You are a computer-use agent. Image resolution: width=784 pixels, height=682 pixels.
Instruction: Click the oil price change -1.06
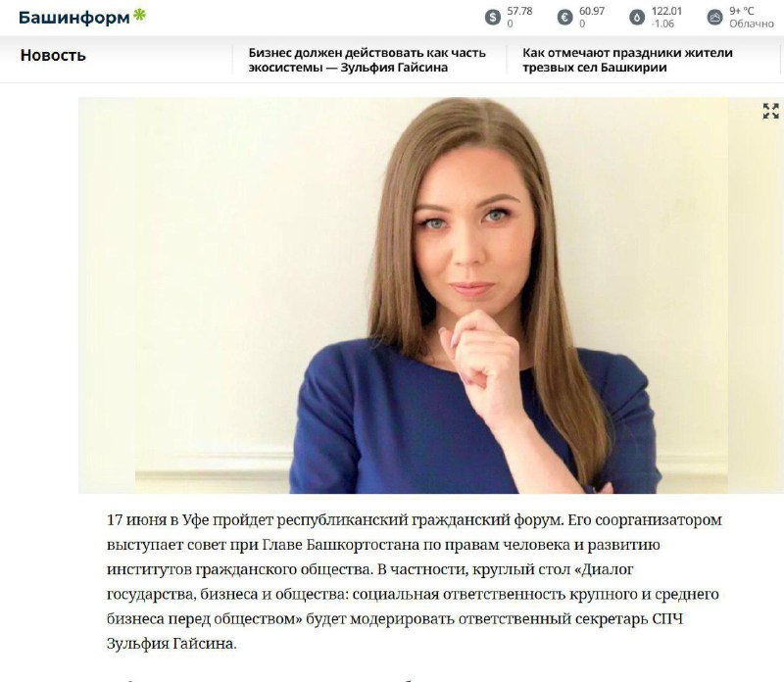click(662, 24)
